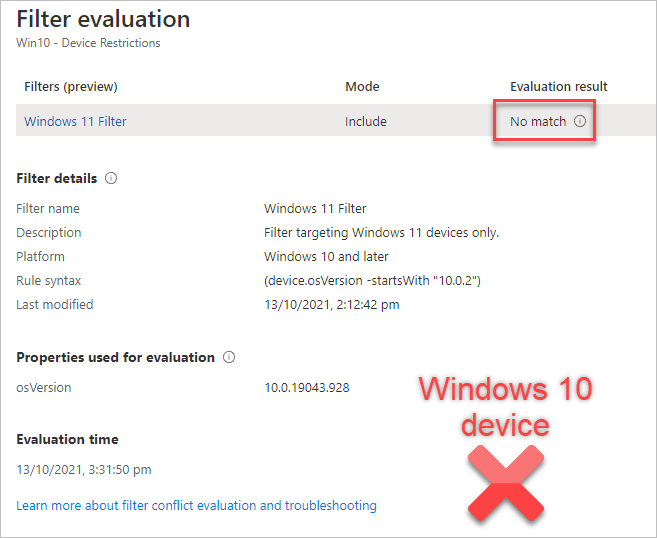657x538 pixels.
Task: Click the Last modified label
Action: (x=54, y=304)
